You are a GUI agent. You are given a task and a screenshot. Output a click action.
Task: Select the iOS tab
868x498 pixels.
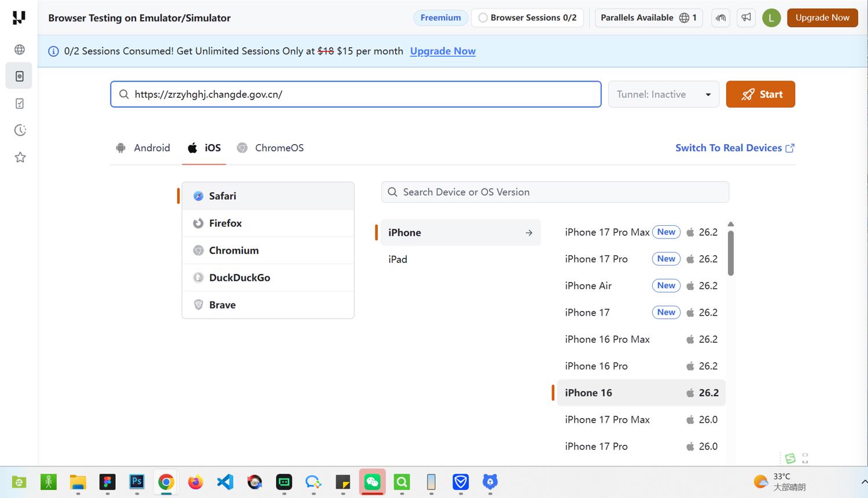click(x=204, y=148)
